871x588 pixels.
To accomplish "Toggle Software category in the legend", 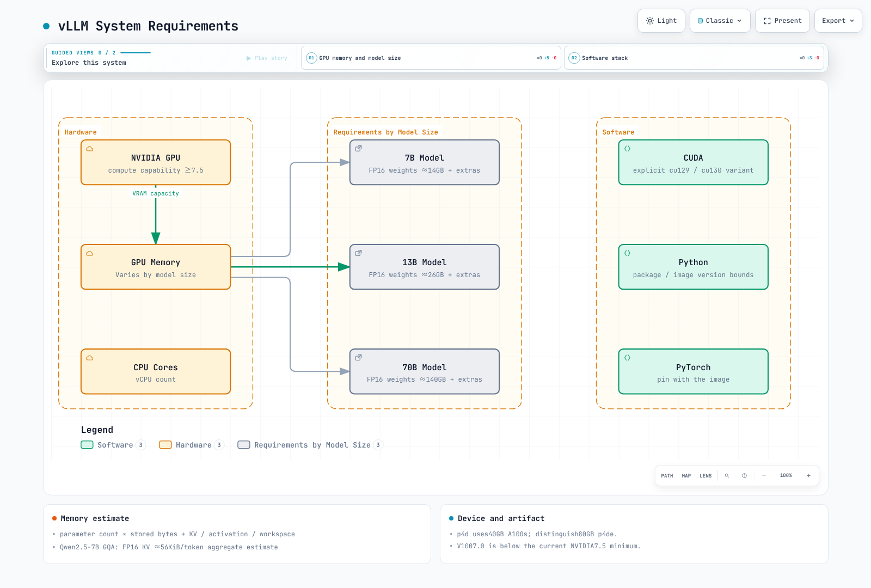I will (113, 445).
